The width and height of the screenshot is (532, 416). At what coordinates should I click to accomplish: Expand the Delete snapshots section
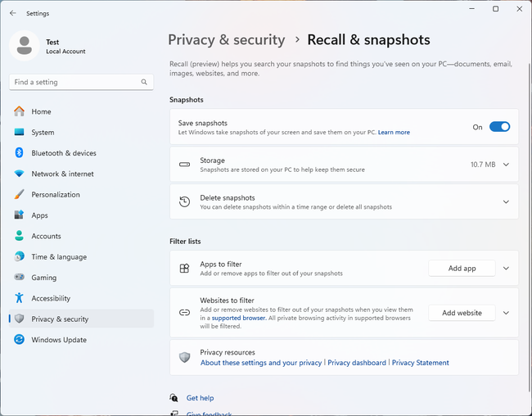[506, 201]
